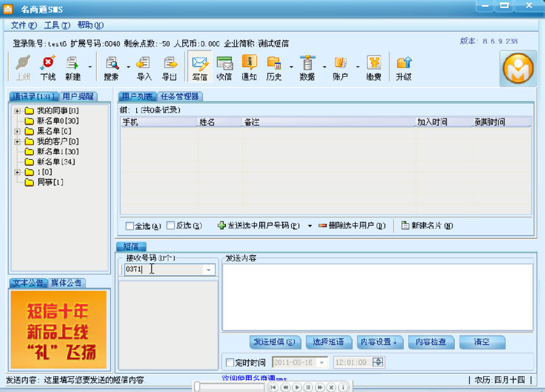The width and height of the screenshot is (545, 392).
Task: Click the 清空 clear button
Action: tap(482, 342)
